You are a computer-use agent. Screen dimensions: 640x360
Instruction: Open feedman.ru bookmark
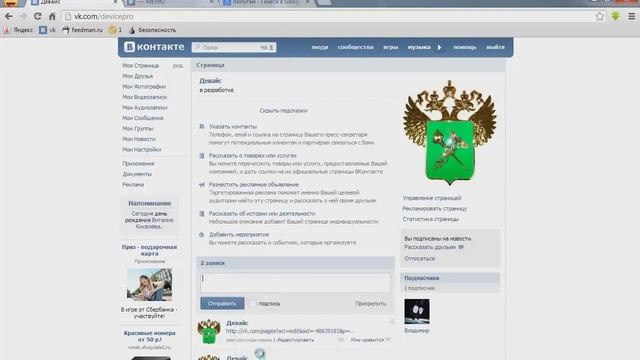(x=82, y=30)
